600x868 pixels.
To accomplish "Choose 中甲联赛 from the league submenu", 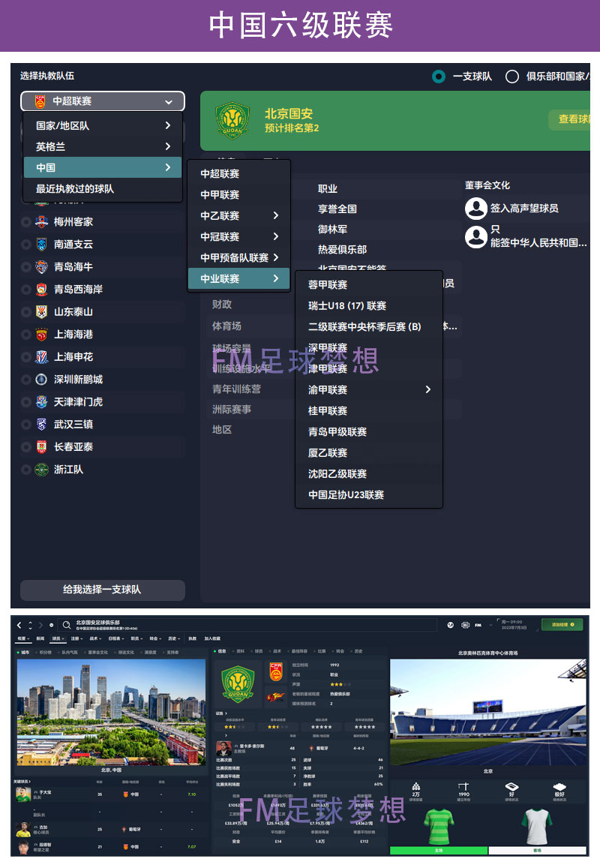I will [x=238, y=195].
